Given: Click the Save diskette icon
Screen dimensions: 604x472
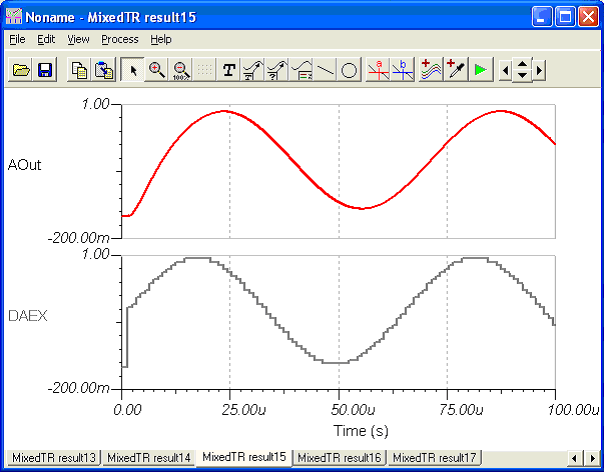Looking at the screenshot, I should click(x=45, y=70).
